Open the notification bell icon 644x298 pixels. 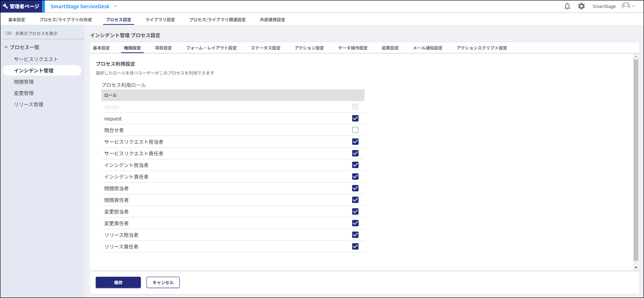pos(567,6)
